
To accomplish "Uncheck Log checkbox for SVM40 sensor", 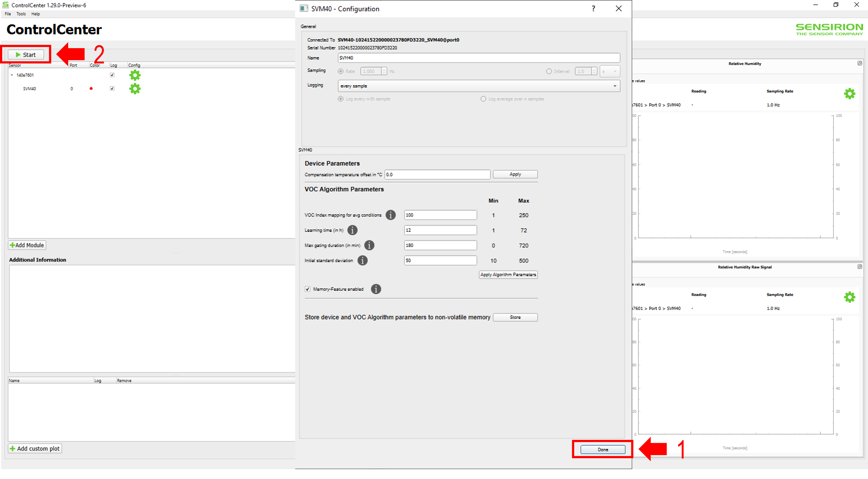I will pos(112,89).
